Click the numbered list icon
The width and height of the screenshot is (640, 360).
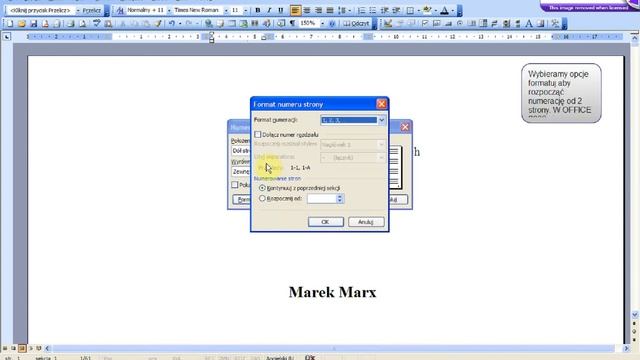pyautogui.click(x=361, y=10)
